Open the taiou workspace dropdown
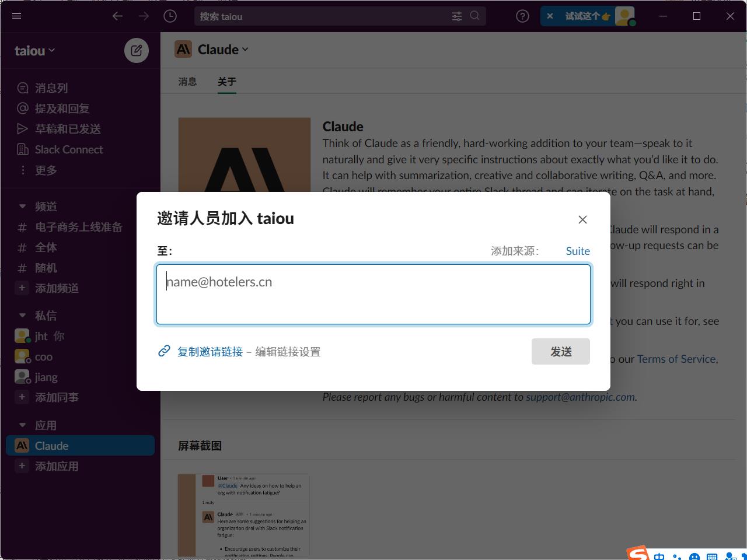Image resolution: width=747 pixels, height=560 pixels. click(35, 51)
